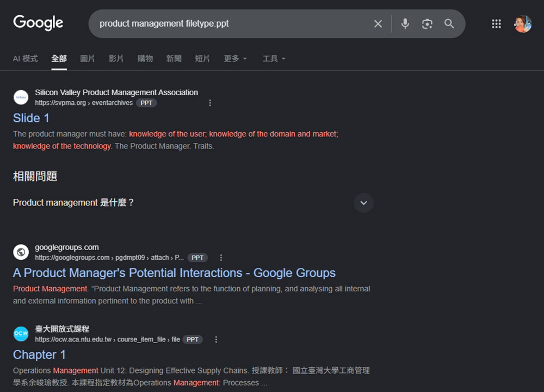The width and height of the screenshot is (544, 392).
Task: Open the Chapter 1 result link
Action: click(39, 355)
